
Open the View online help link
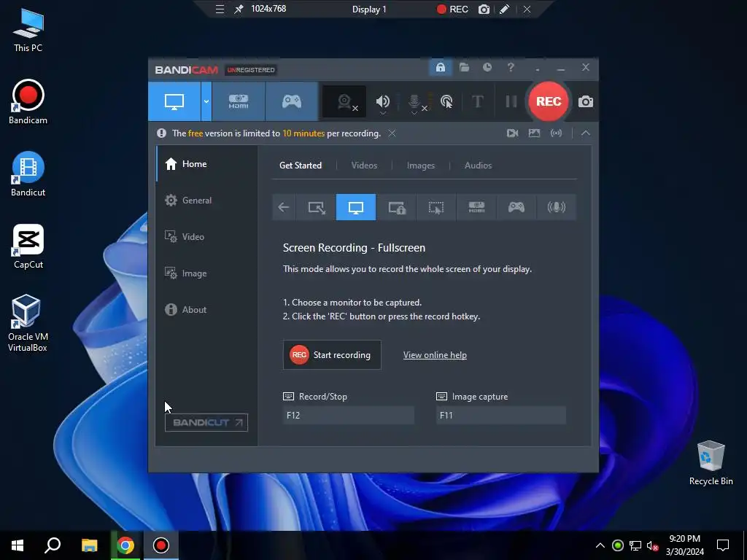tap(435, 355)
